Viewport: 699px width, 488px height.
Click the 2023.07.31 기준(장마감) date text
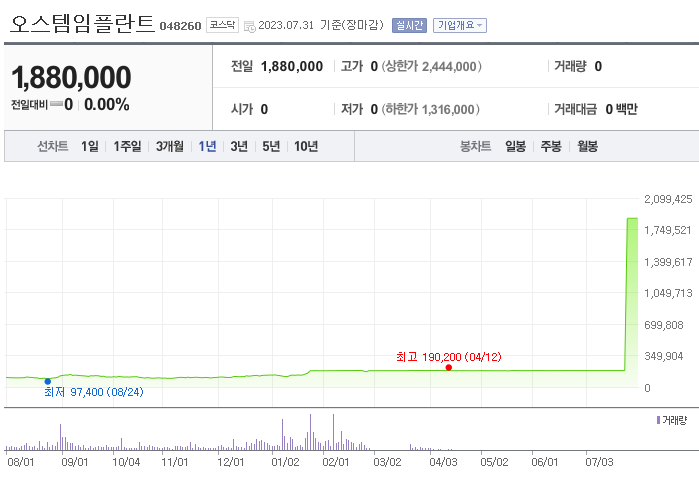click(x=321, y=25)
